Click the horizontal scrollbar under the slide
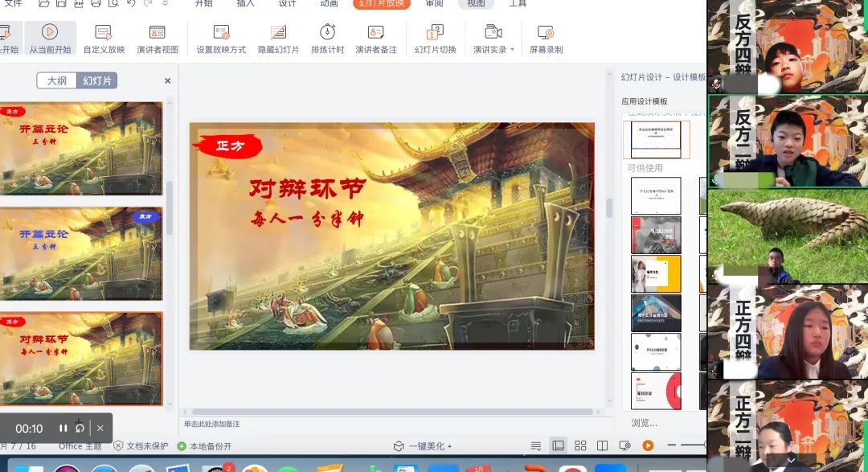This screenshot has width=868, height=472. coord(392,412)
